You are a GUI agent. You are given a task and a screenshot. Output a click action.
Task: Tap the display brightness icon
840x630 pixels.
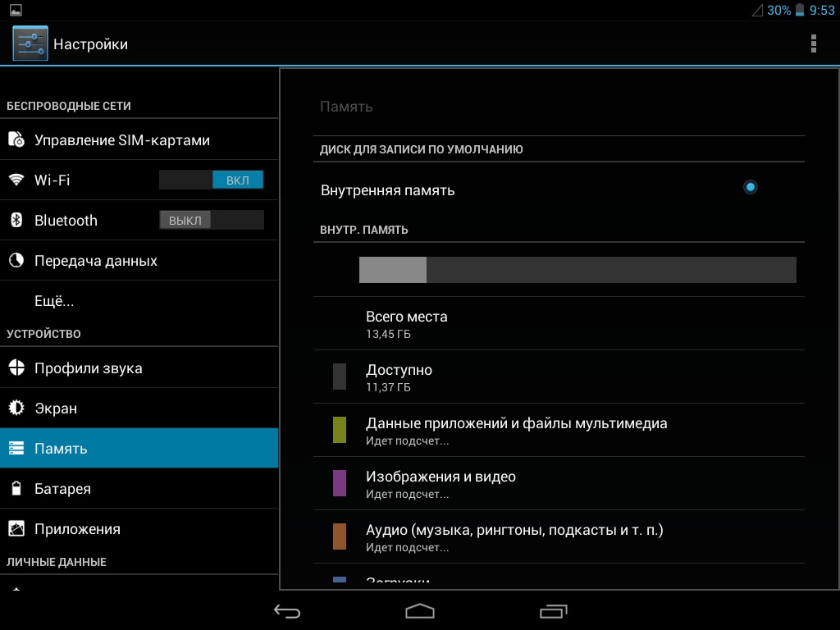point(16,409)
